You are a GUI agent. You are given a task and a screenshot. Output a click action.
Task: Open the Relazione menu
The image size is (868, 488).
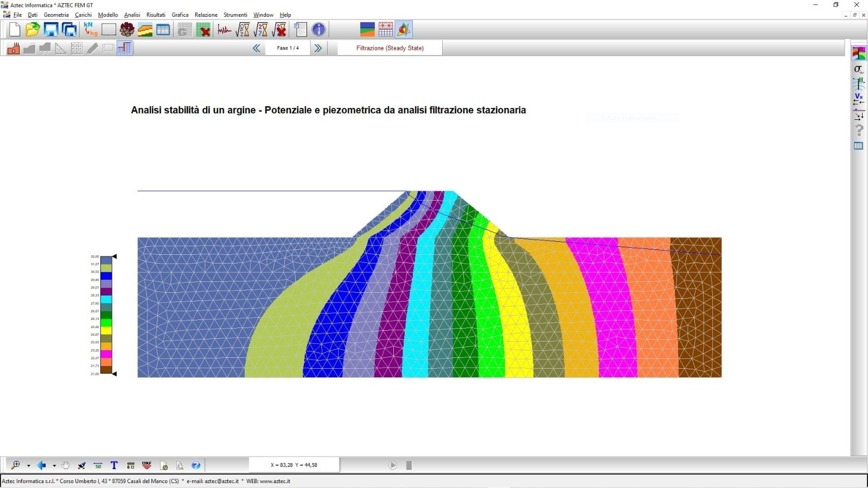[x=206, y=15]
